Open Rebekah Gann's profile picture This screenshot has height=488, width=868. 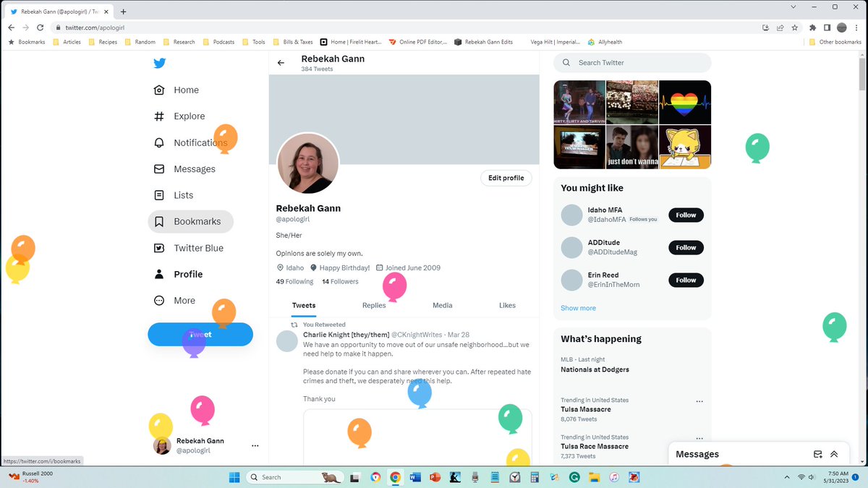click(308, 163)
